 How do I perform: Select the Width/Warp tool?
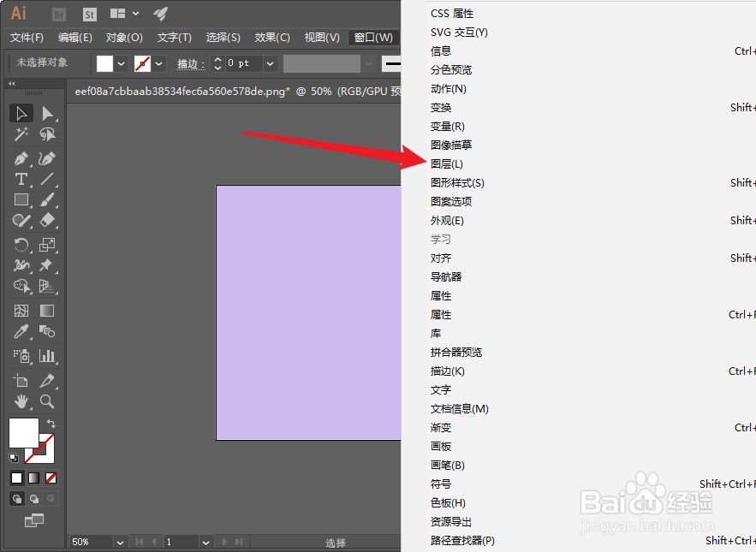pos(21,265)
